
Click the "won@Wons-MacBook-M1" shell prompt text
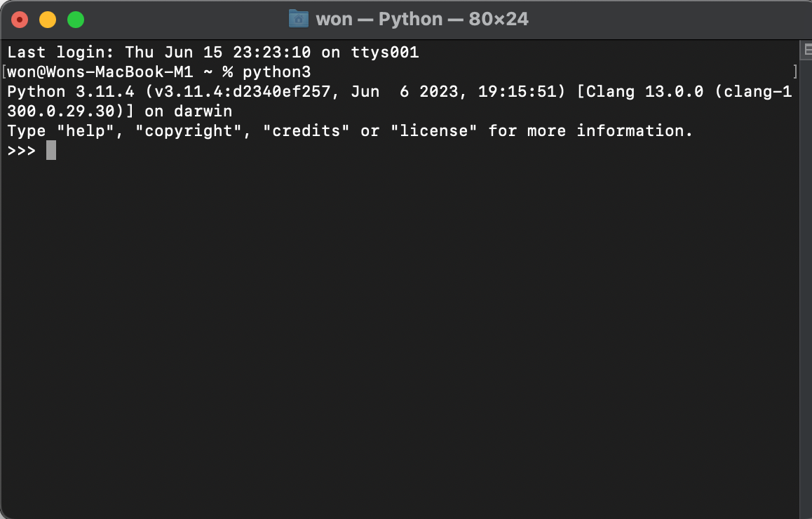pos(100,72)
